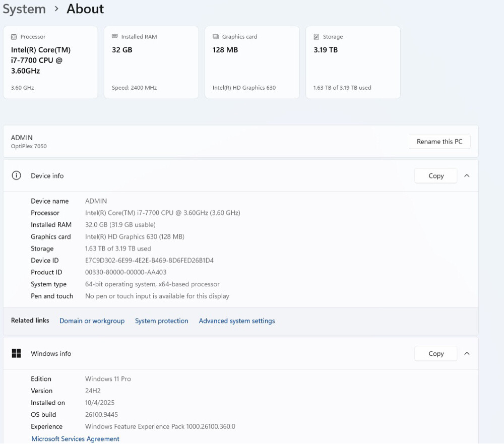Copy the Windows info details
Image resolution: width=504 pixels, height=444 pixels.
pos(436,354)
